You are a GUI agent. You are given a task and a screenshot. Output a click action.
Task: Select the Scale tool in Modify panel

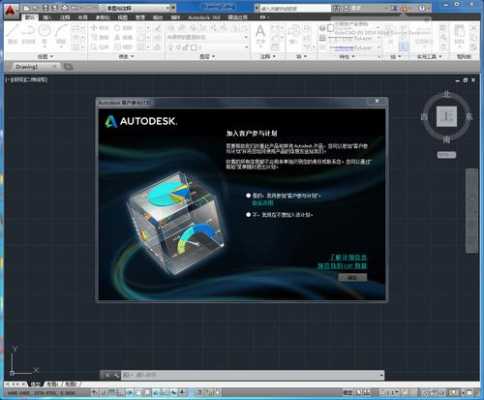123,47
